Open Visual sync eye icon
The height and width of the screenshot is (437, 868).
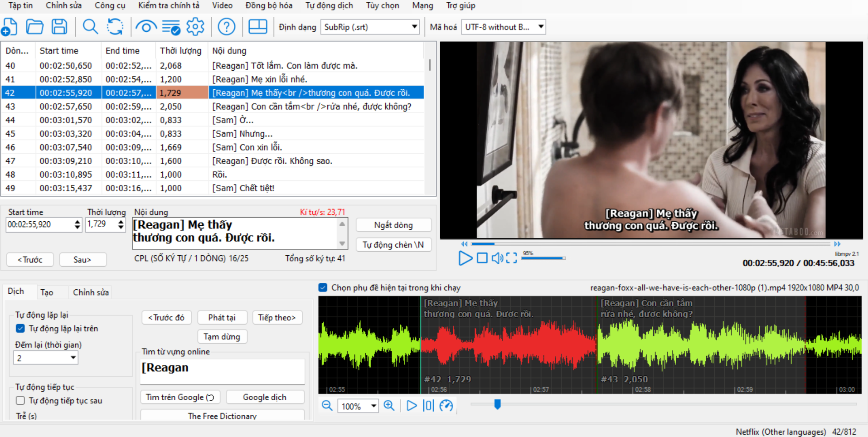[x=146, y=27]
